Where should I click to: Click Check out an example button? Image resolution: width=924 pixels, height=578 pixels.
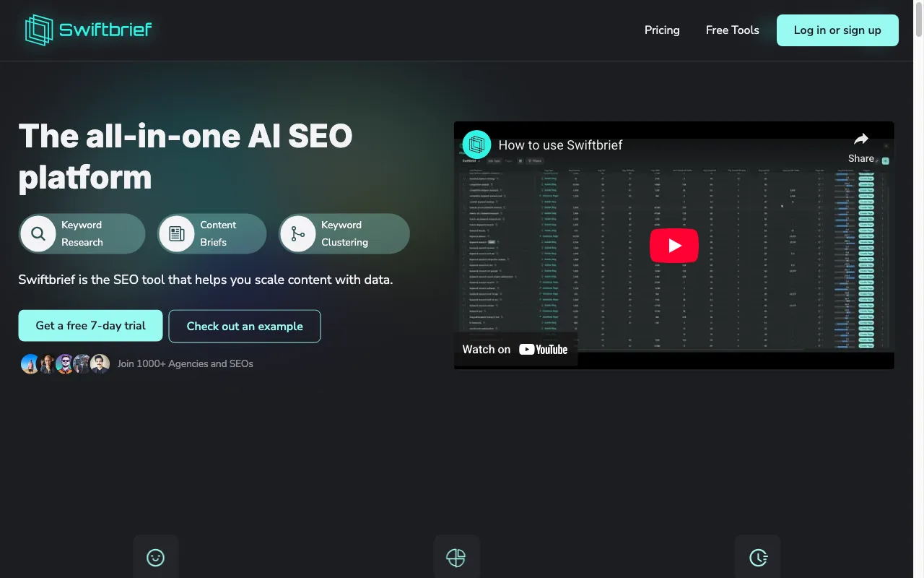tap(245, 327)
